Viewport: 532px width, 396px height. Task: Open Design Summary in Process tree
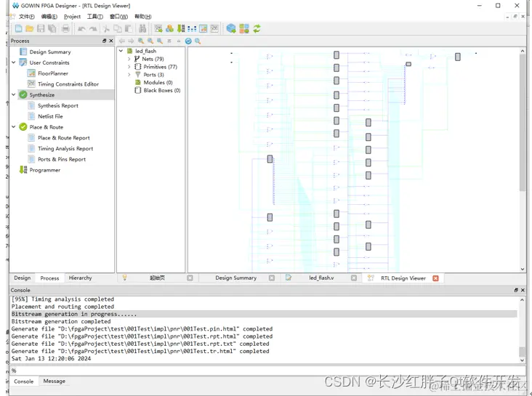(x=50, y=52)
